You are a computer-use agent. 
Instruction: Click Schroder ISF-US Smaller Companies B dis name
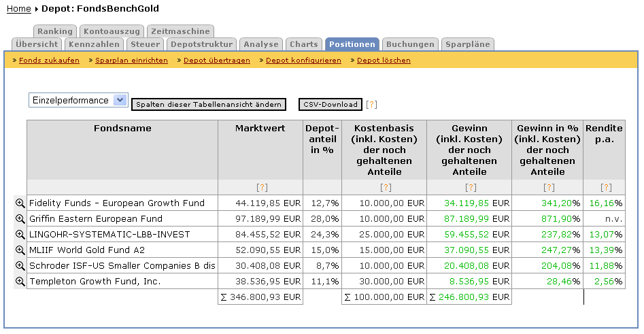point(122,265)
